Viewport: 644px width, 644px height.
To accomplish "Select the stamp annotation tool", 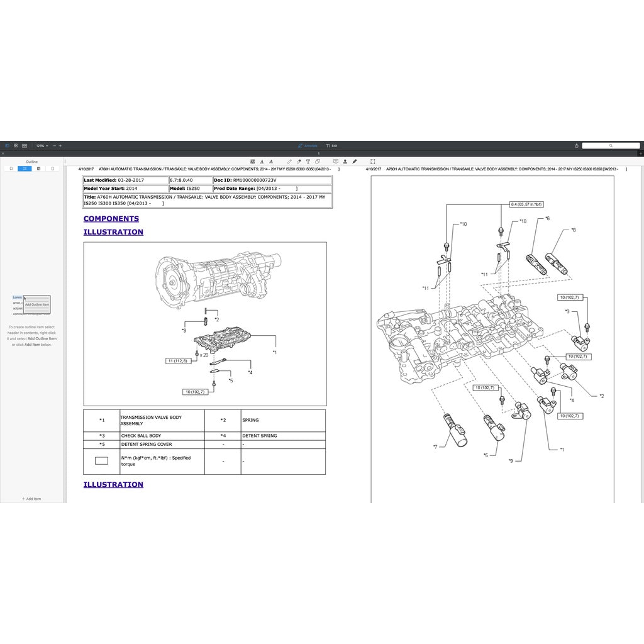I will (345, 162).
